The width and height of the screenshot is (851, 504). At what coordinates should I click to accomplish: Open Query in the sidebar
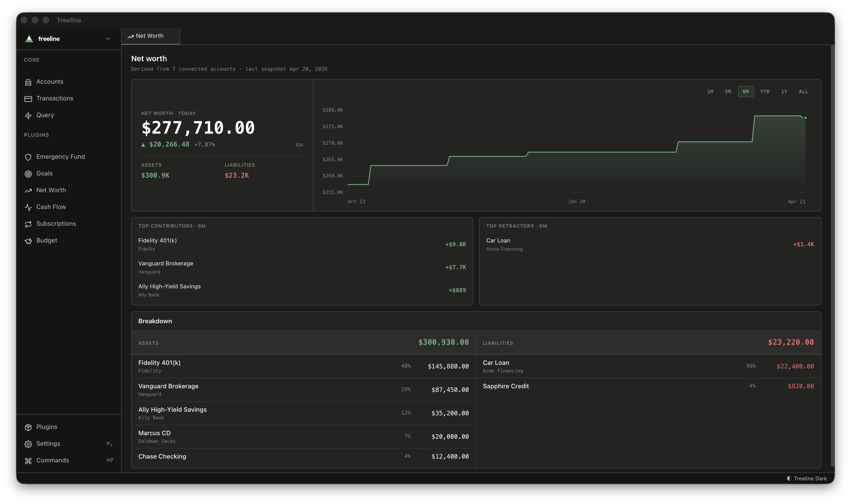pyautogui.click(x=69, y=115)
